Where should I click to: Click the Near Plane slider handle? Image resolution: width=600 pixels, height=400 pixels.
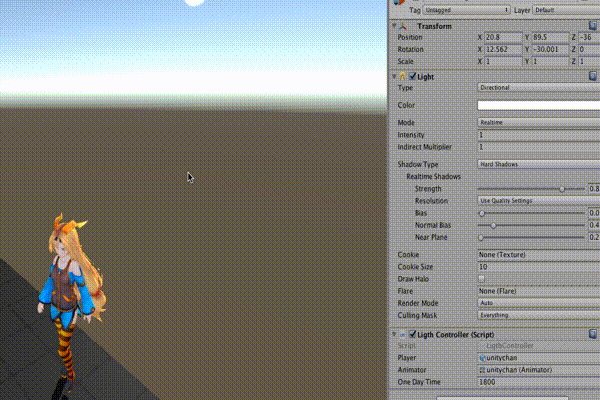click(481, 238)
